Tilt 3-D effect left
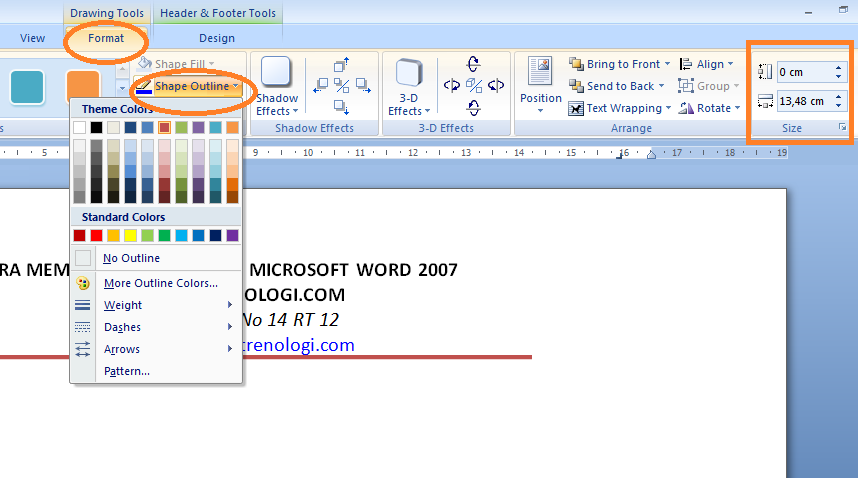The width and height of the screenshot is (858, 478). pyautogui.click(x=451, y=85)
